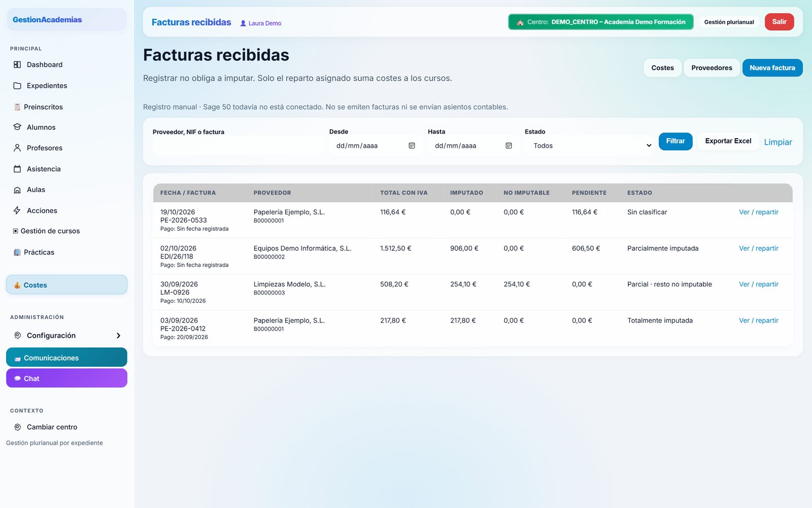Click the Dashboard icon in sidebar
Image resolution: width=812 pixels, height=508 pixels.
coord(17,65)
